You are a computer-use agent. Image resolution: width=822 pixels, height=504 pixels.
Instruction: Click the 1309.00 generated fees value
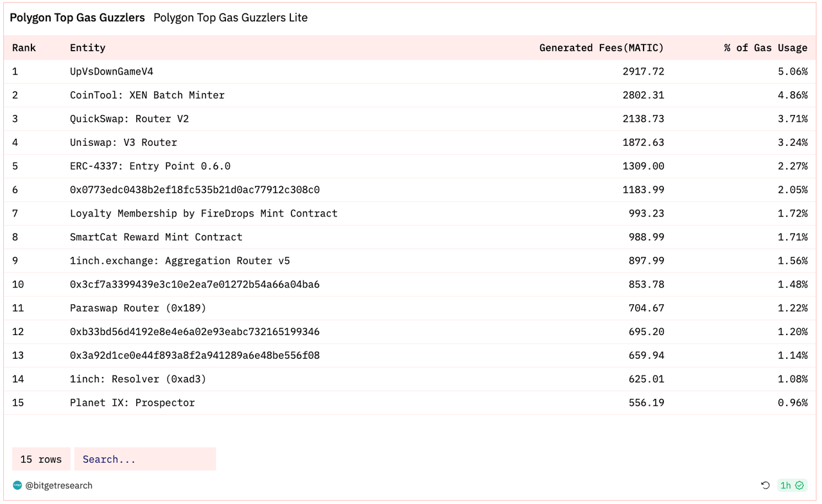coord(643,166)
